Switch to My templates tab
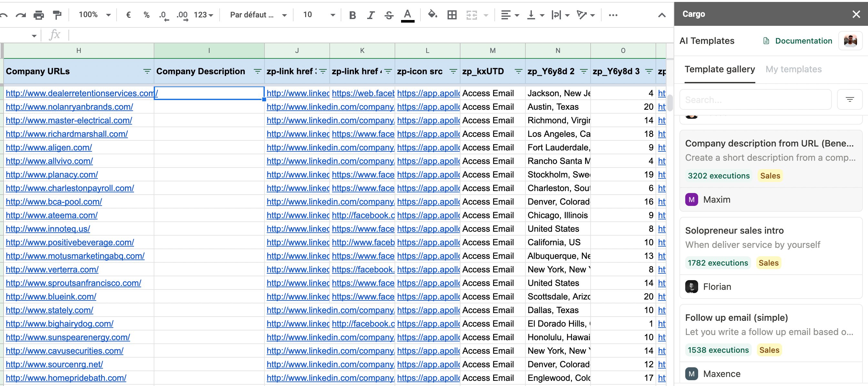 pyautogui.click(x=793, y=69)
